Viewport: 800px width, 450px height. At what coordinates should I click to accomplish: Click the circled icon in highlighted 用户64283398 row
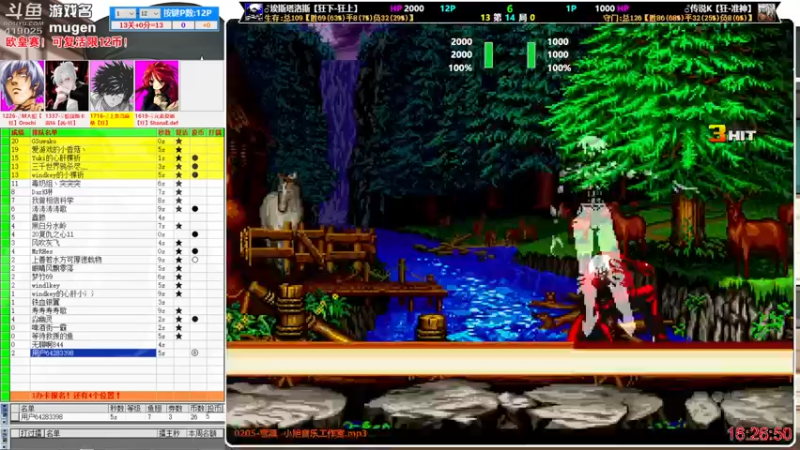click(195, 353)
